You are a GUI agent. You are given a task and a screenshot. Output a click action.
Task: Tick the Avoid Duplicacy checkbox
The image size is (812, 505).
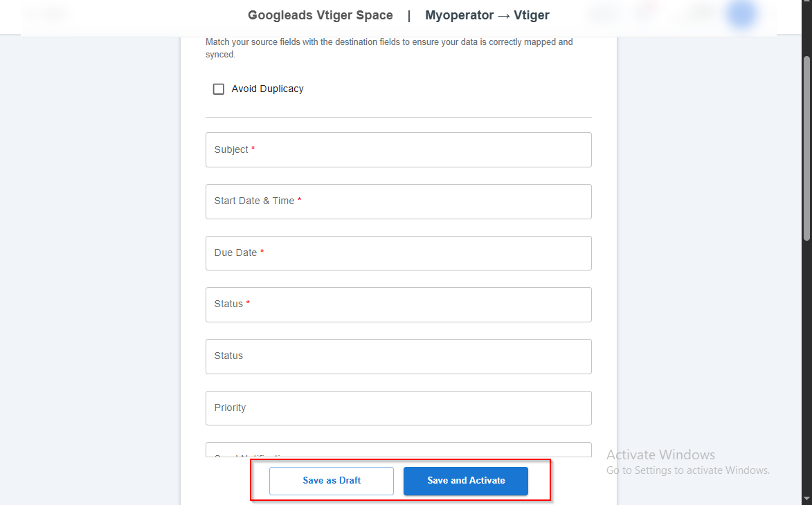click(x=219, y=89)
